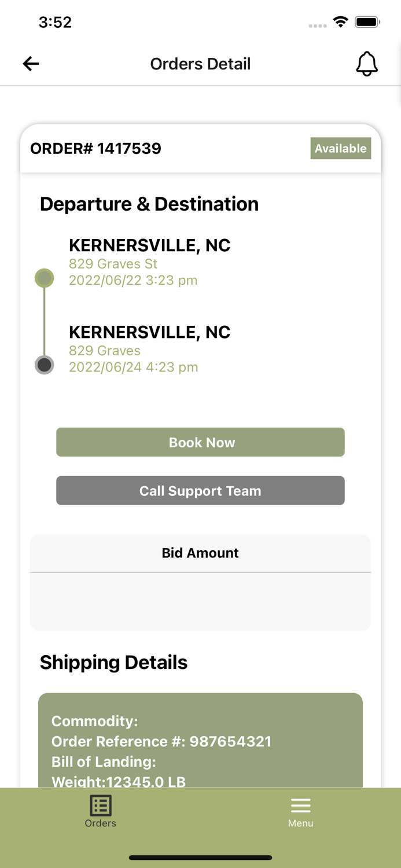Tap the Orders list icon
Viewport: 401px width, 868px height.
[x=100, y=805]
